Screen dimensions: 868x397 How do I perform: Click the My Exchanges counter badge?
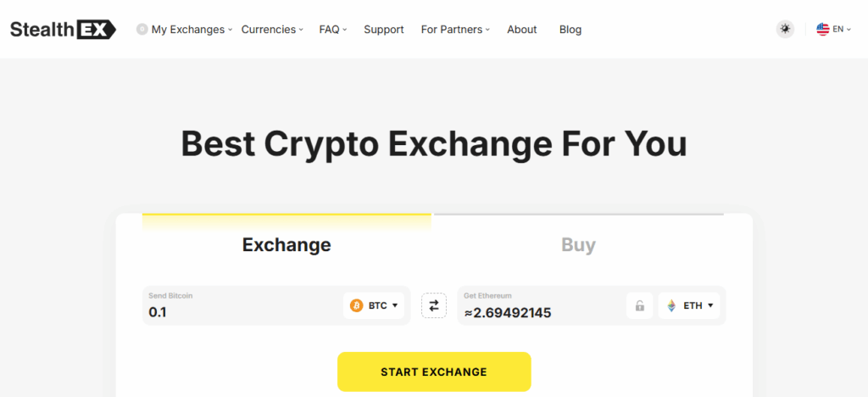[142, 30]
